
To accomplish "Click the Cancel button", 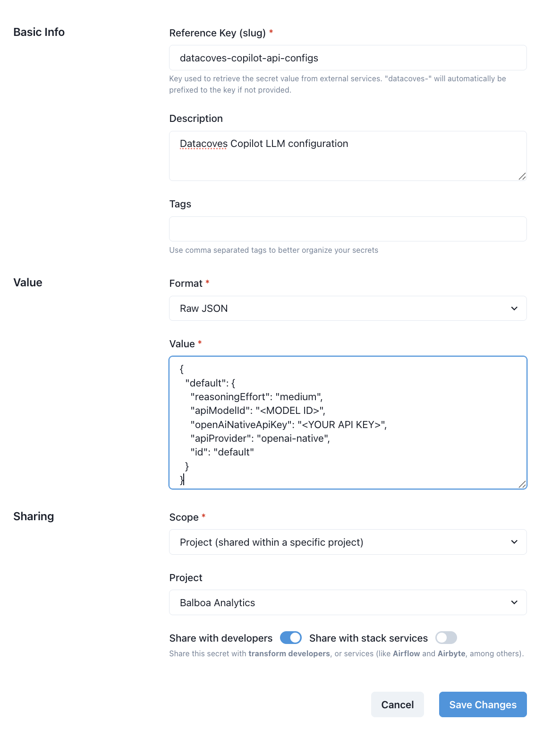I will [x=398, y=704].
